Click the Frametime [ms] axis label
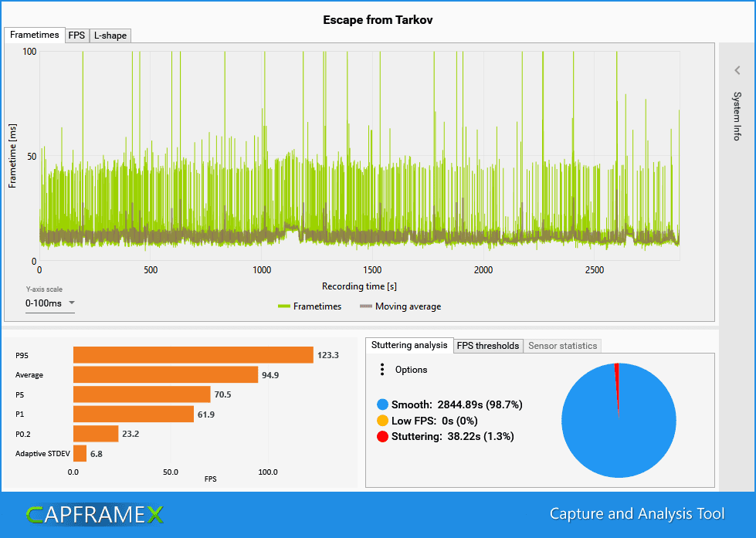Screen dimensions: 756x538 pyautogui.click(x=12, y=156)
